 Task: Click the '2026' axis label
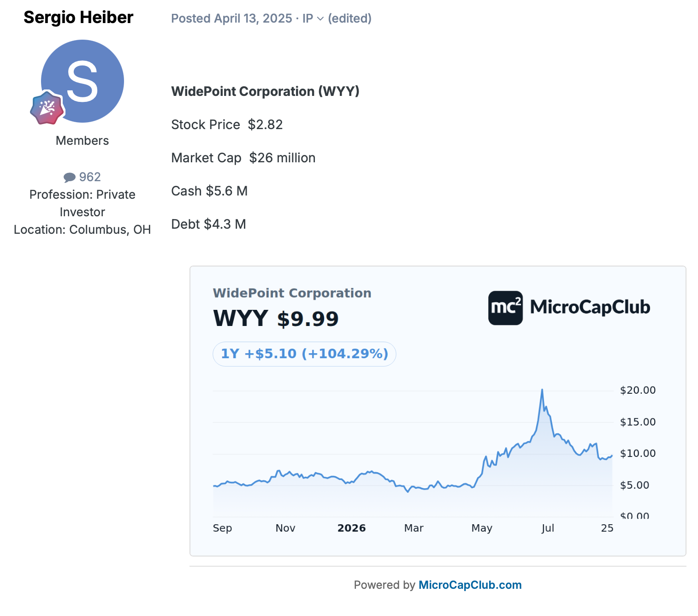click(352, 528)
